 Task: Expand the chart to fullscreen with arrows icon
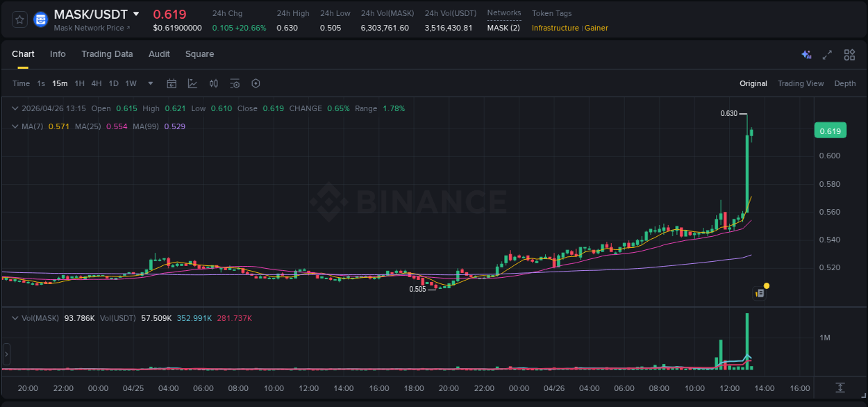[827, 54]
